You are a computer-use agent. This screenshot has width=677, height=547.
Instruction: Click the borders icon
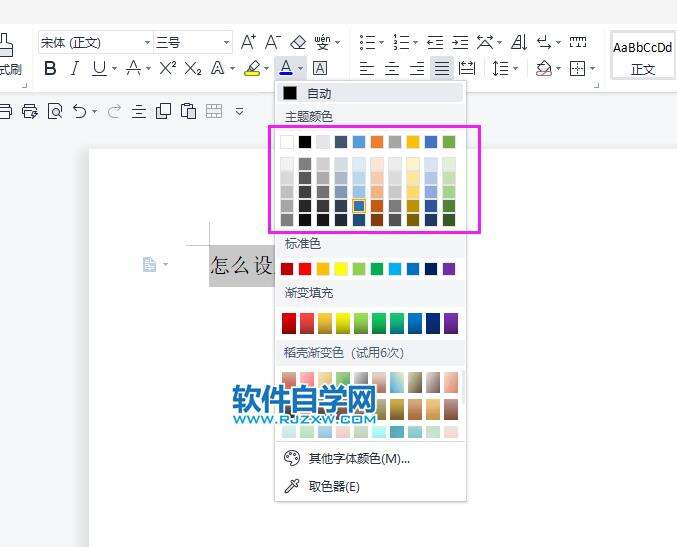tap(577, 68)
